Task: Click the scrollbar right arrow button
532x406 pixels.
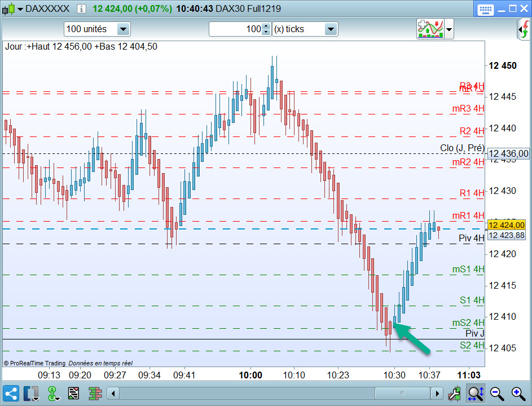Action: tap(437, 394)
